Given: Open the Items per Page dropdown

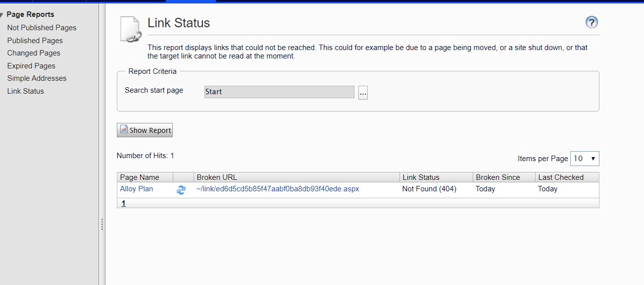Looking at the screenshot, I should pyautogui.click(x=585, y=159).
